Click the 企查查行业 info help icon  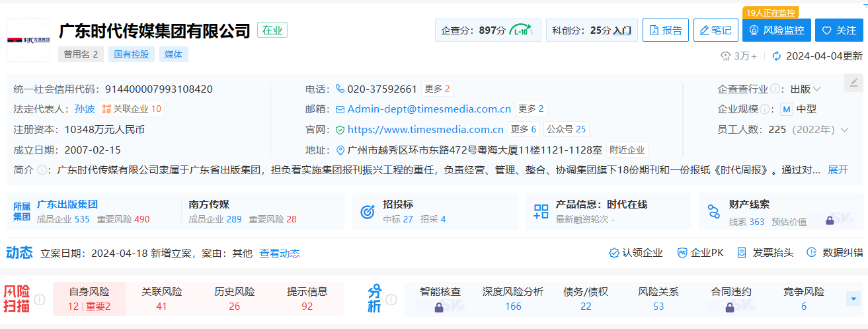coord(775,89)
